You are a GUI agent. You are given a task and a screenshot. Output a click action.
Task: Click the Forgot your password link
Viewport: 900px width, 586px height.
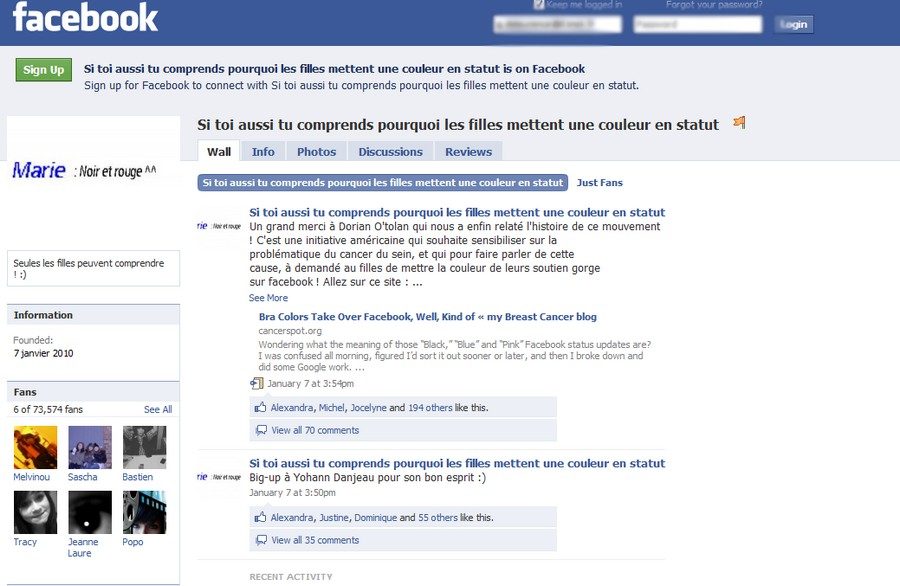714,5
